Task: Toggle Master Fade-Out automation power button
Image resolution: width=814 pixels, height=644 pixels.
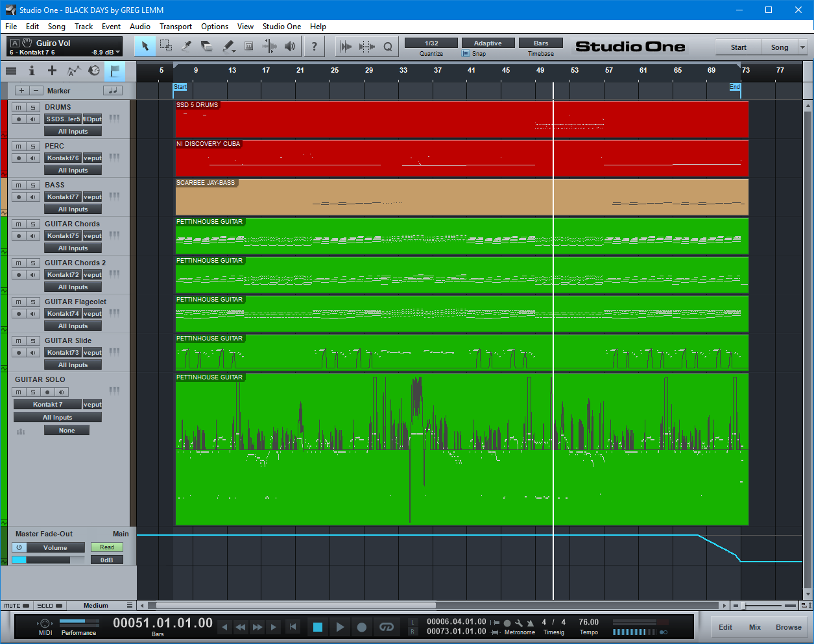Action: [x=19, y=547]
